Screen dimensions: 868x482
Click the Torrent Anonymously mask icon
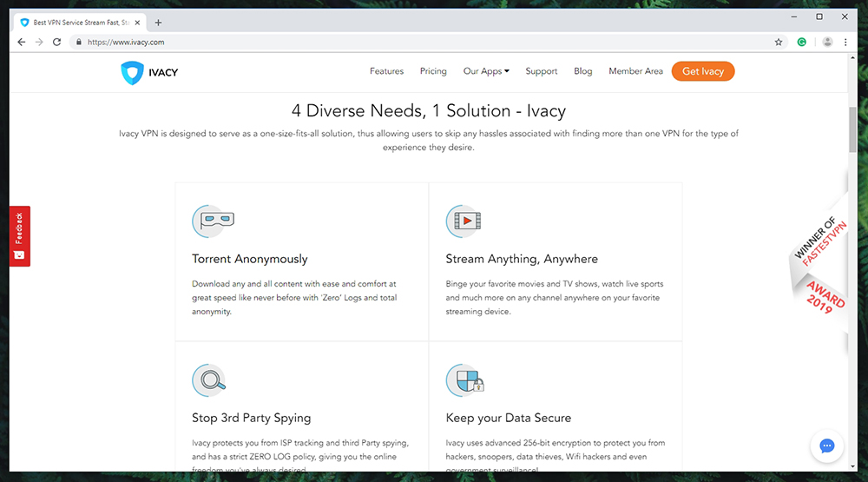click(214, 221)
